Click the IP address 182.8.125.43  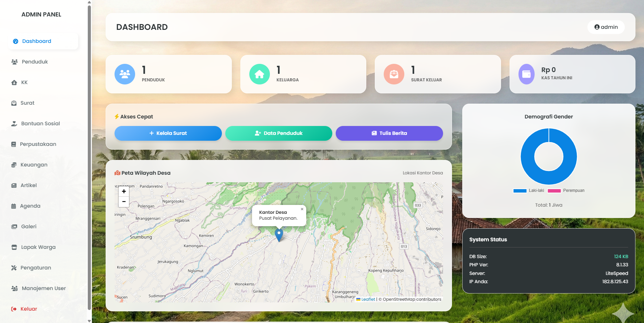pos(615,281)
